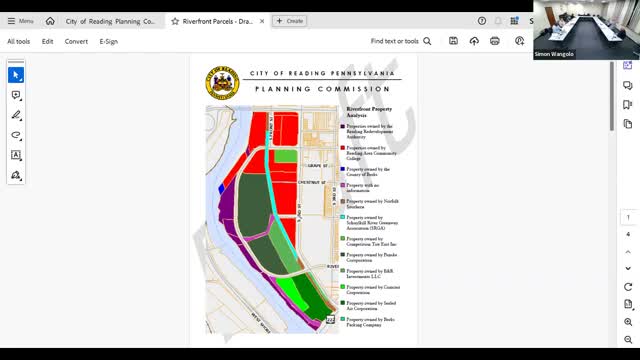Click the SRGA cyan legend swatch
Screen dimensions: 640x360
[x=343, y=218]
